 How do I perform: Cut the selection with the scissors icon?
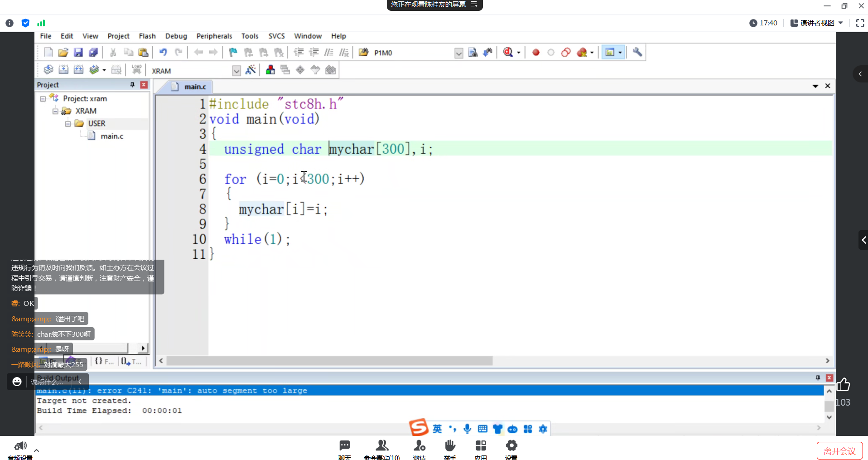[113, 53]
